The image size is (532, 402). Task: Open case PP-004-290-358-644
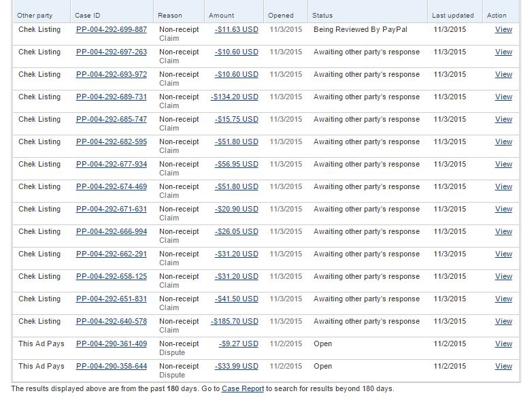pyautogui.click(x=112, y=366)
